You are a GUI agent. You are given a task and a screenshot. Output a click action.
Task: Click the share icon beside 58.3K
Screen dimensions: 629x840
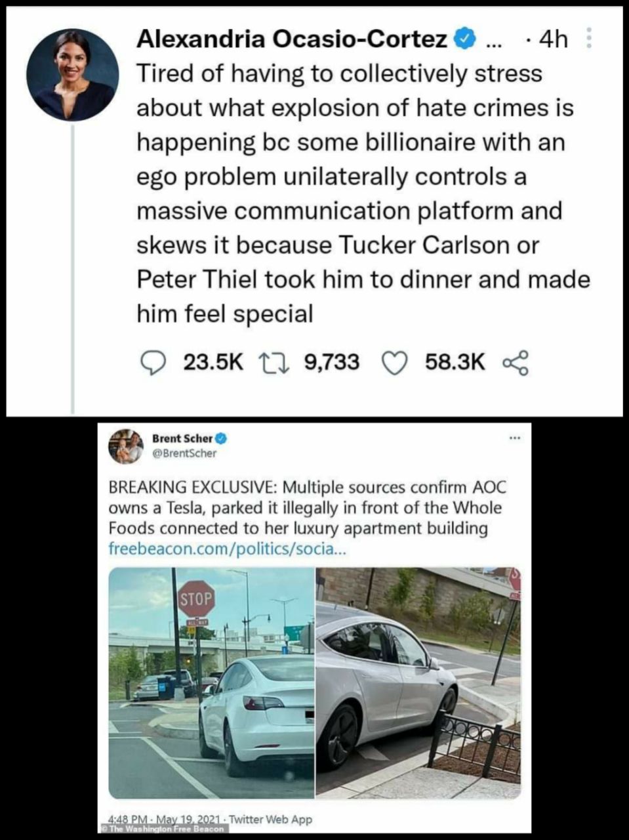tap(515, 363)
